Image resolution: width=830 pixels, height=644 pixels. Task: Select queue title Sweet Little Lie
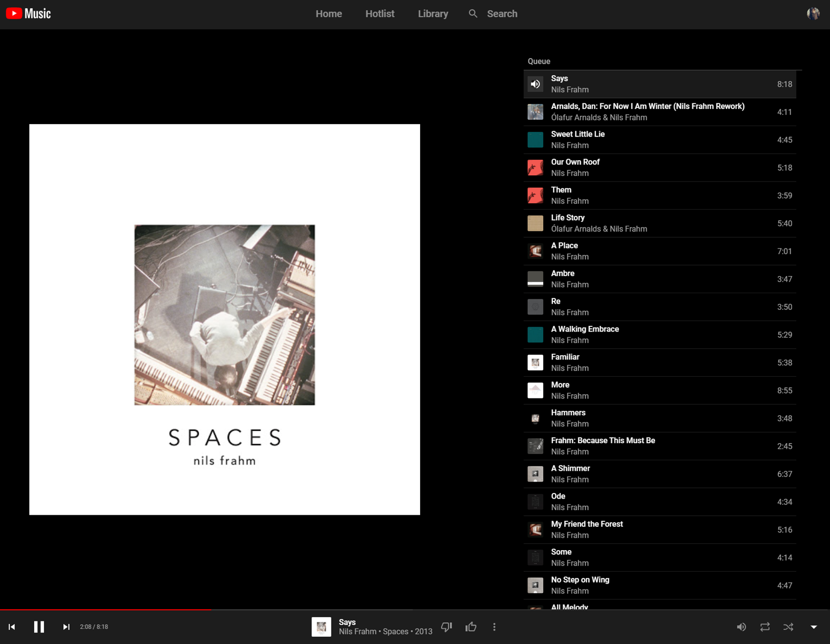point(578,134)
